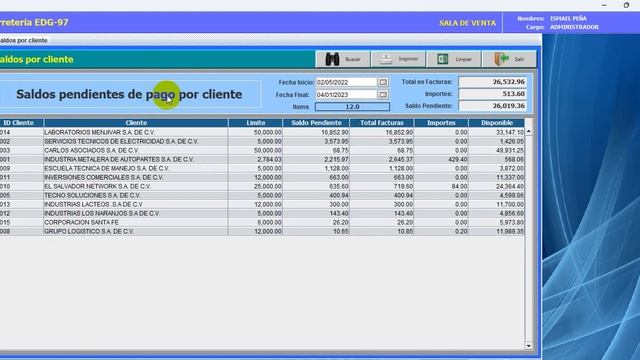Viewport: 640px width, 360px height.
Task: Click saldo pendiente value 16,852.90
Action: [x=335, y=133]
